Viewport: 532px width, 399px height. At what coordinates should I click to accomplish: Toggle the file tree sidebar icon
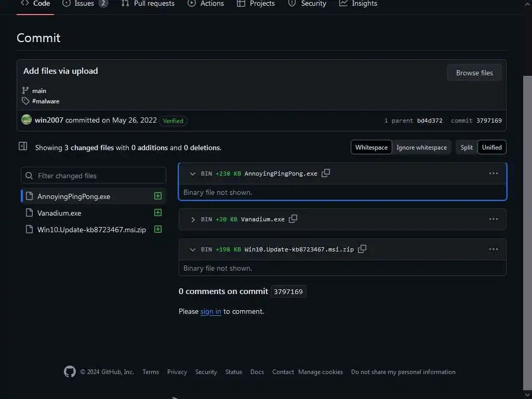coord(23,147)
